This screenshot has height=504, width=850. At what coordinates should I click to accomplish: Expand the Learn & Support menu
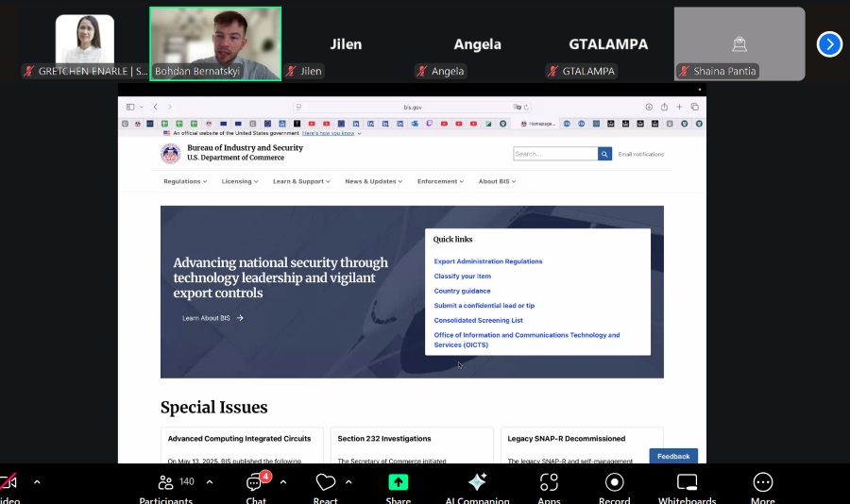click(x=301, y=181)
